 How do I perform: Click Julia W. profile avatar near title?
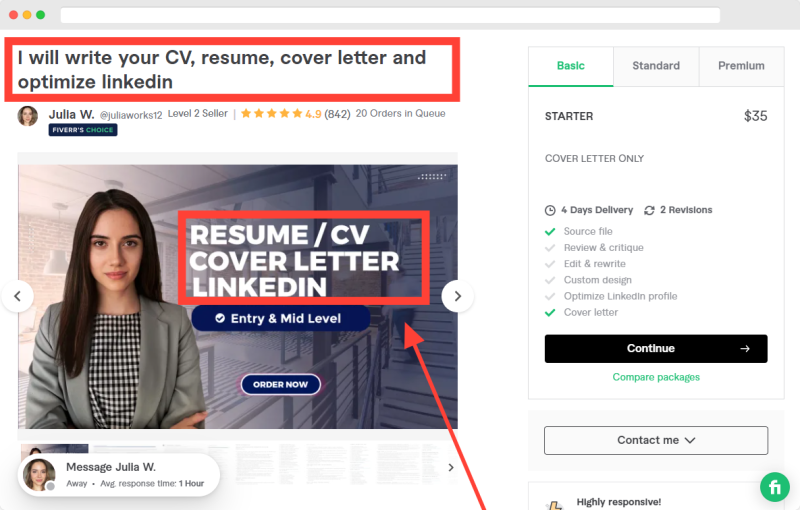(x=28, y=116)
